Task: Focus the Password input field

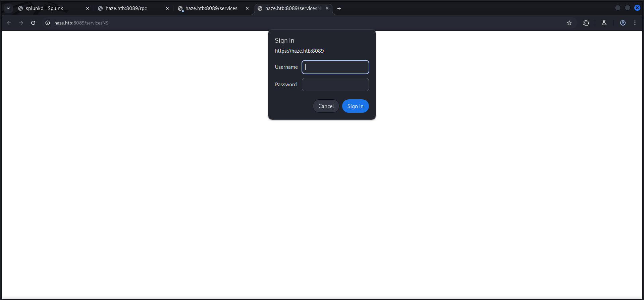Action: coord(335,85)
